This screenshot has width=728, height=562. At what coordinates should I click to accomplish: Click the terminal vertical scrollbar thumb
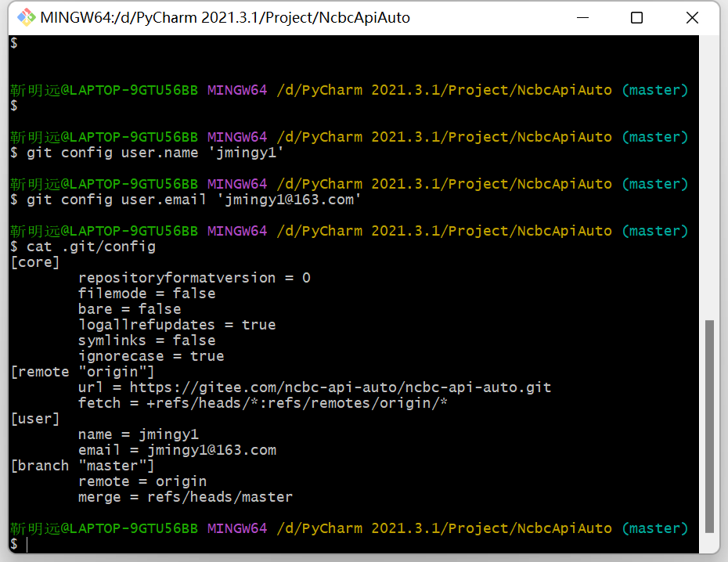(x=709, y=427)
